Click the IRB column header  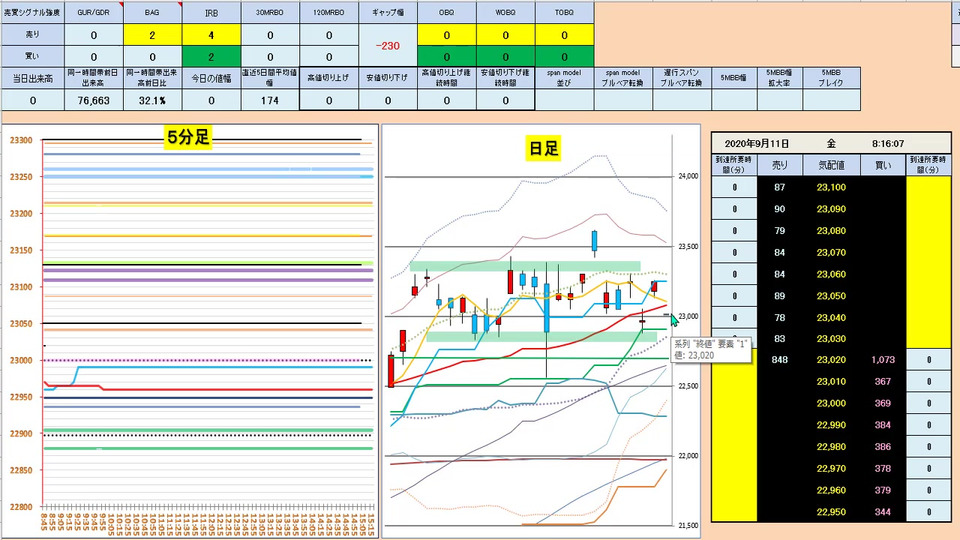211,12
